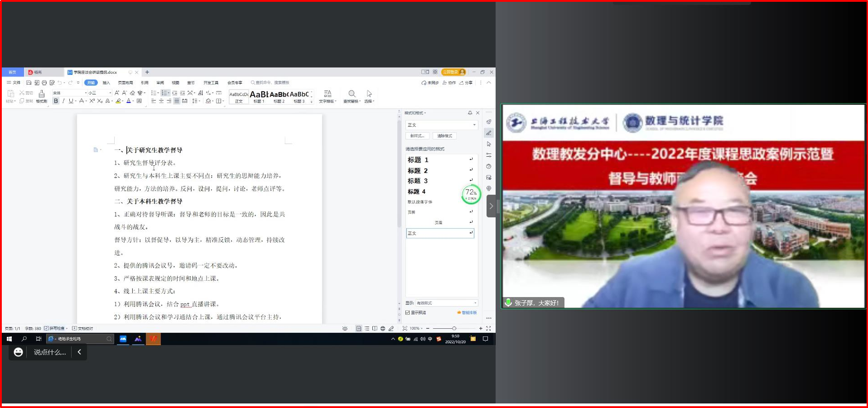Open the 显示 有效样式 dropdown
868x408 pixels.
[447, 303]
